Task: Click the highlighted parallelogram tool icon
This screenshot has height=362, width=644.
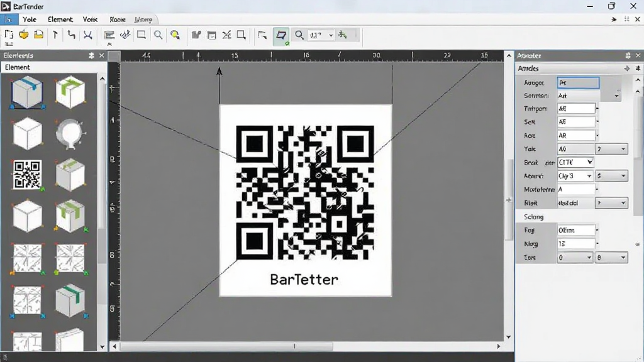Action: coord(281,36)
